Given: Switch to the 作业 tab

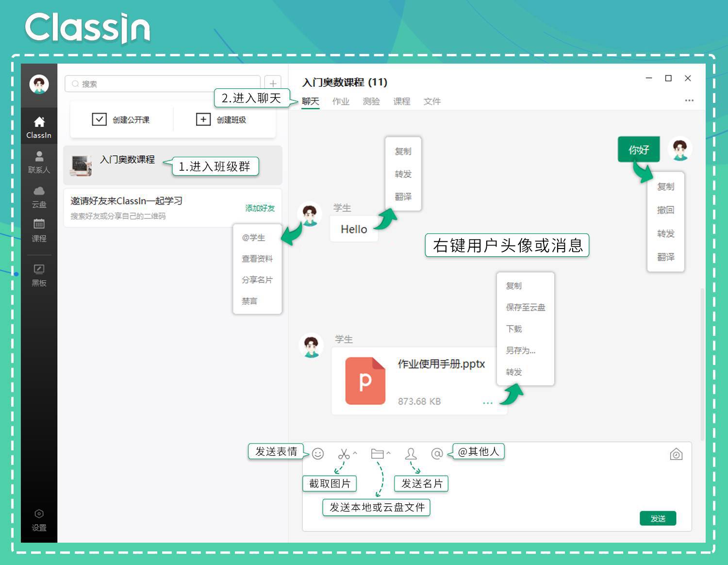Looking at the screenshot, I should pos(341,101).
